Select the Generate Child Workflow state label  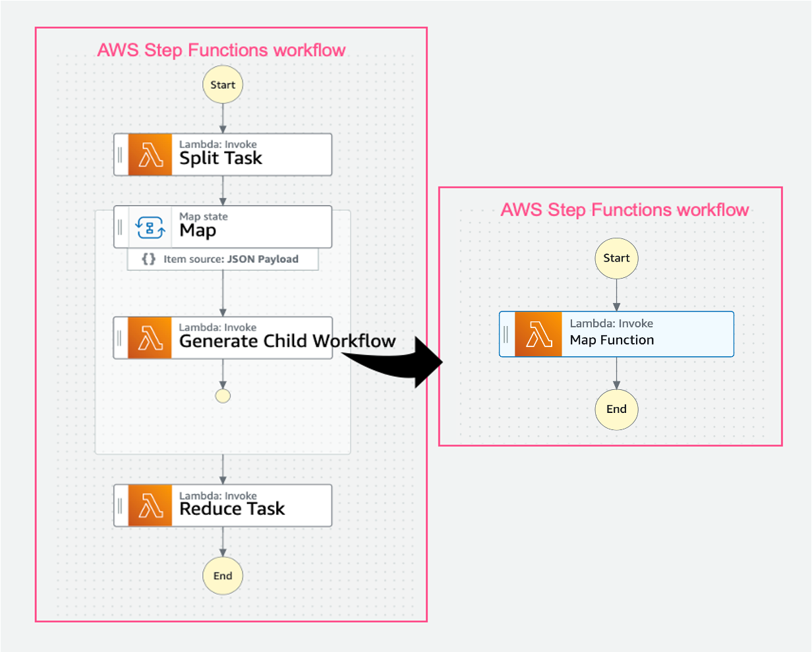(287, 341)
